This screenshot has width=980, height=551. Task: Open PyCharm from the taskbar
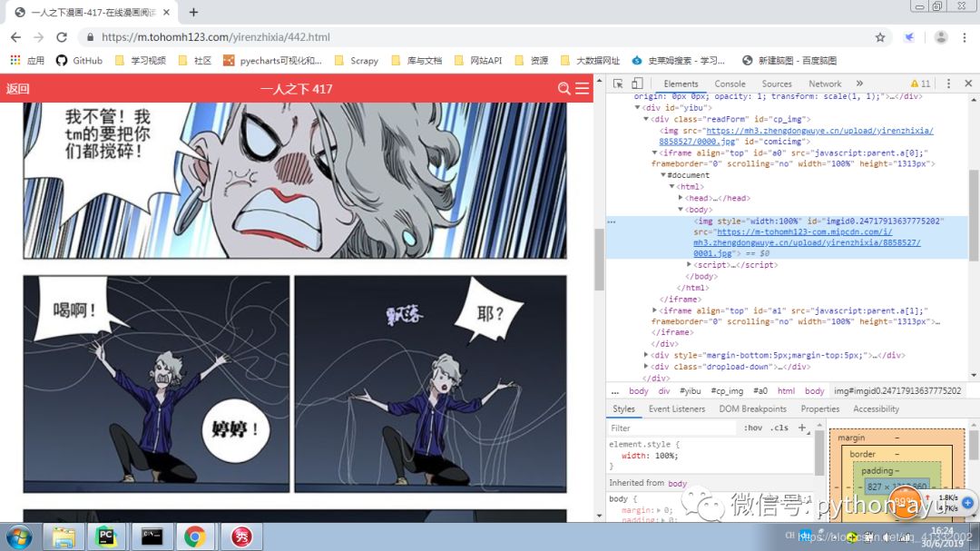click(x=106, y=537)
